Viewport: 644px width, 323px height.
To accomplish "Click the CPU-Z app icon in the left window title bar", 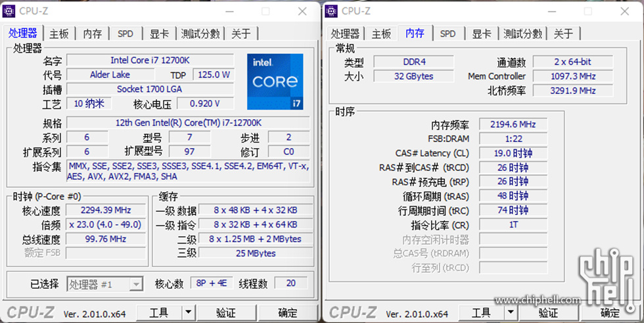I will [9, 11].
